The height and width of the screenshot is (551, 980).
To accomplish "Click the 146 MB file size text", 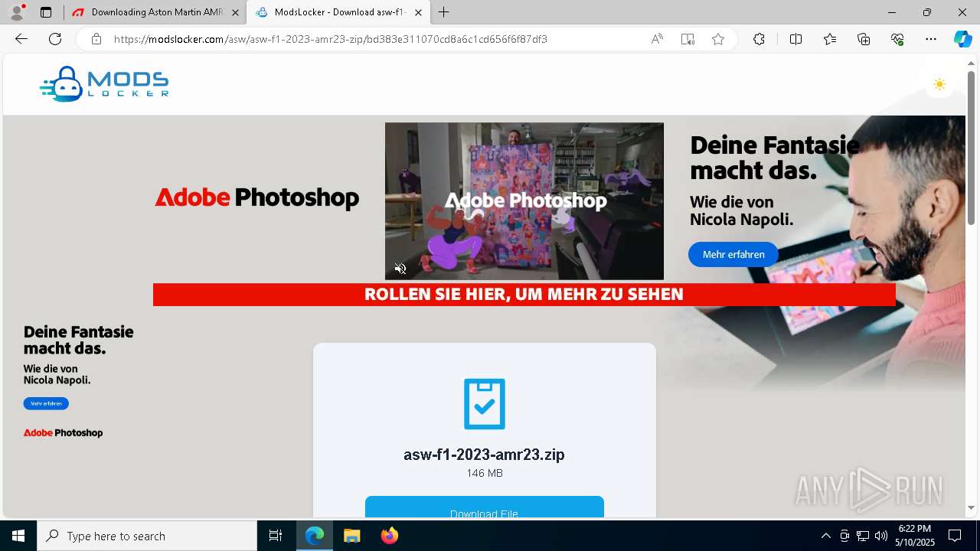I will 485,473.
